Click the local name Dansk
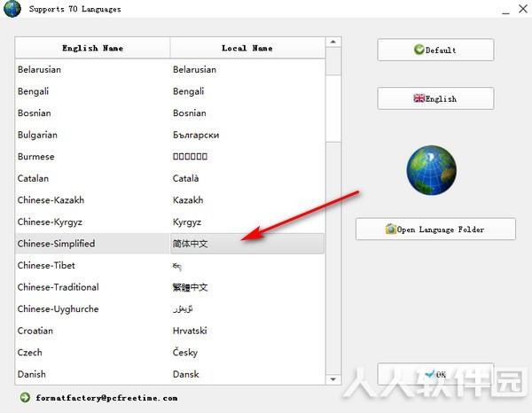The width and height of the screenshot is (532, 413). coord(185,374)
